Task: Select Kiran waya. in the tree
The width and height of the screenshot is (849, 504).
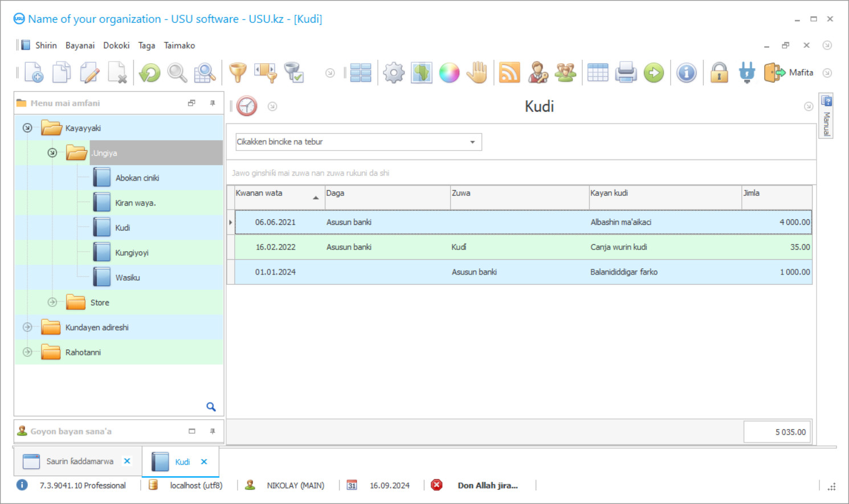Action: coord(136,203)
